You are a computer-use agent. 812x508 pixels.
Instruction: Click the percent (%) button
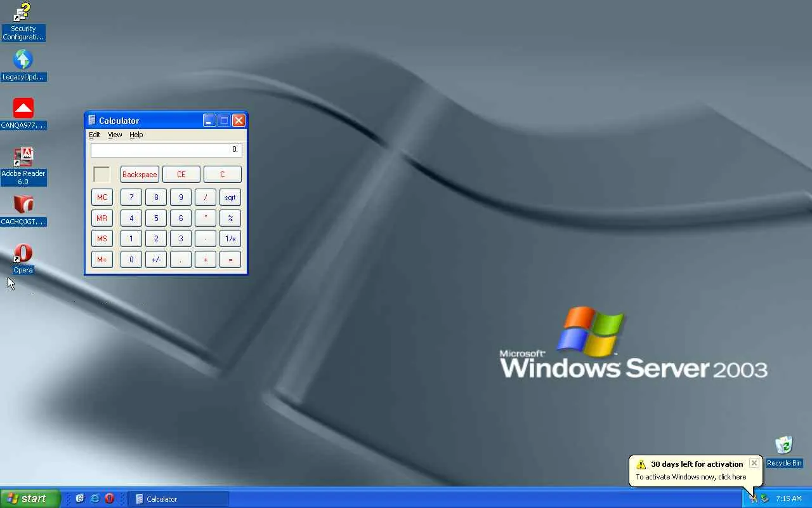pos(230,218)
